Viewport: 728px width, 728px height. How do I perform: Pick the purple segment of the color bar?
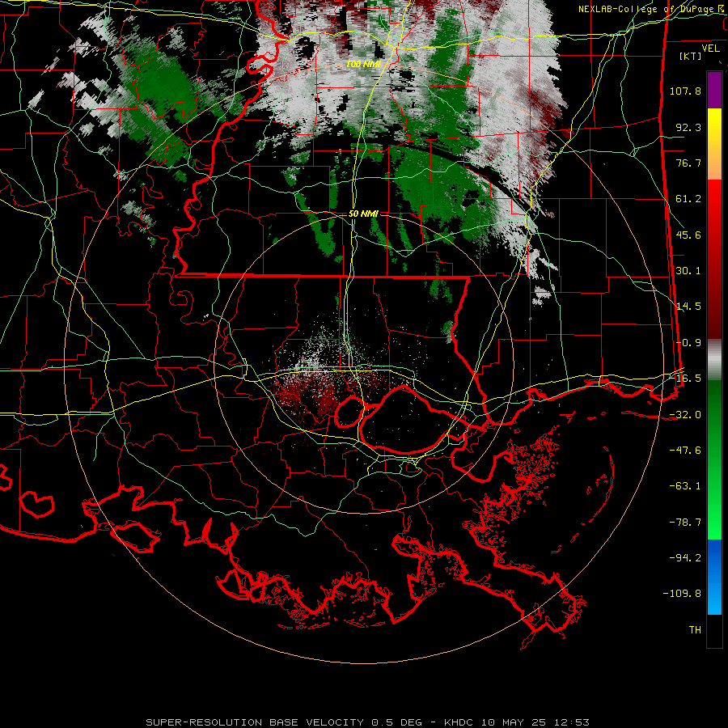coord(714,90)
